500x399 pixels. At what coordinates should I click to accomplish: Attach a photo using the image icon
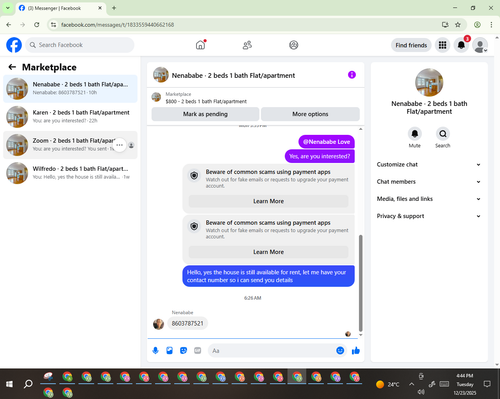click(x=169, y=350)
